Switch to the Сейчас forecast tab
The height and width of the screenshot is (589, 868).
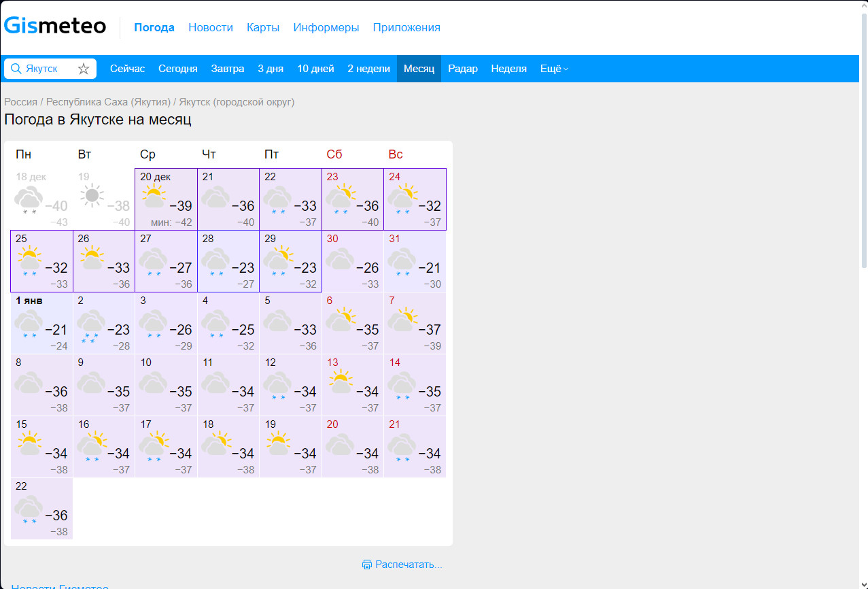127,69
